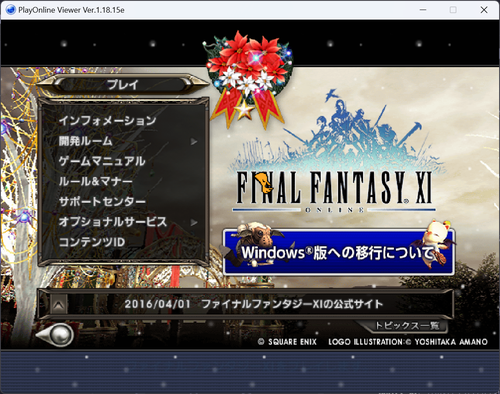500x394 pixels.
Task: Open the サポートセンター menu entry
Action: (102, 202)
